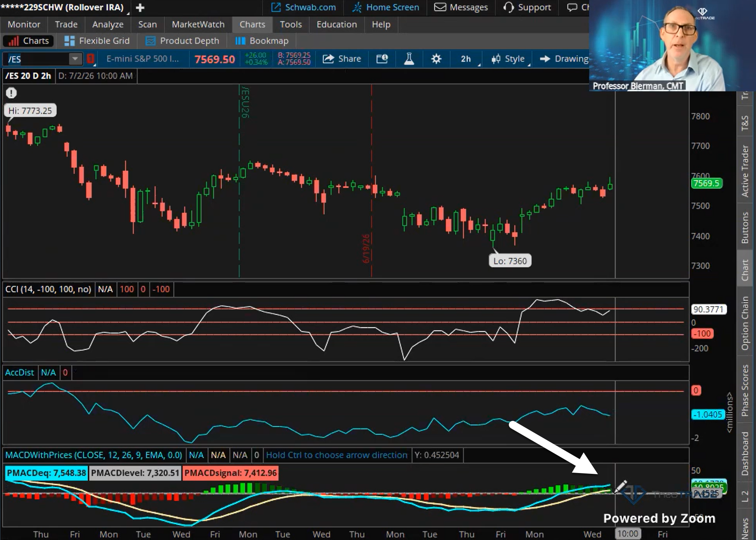Switch to the Flexible Grid sub-tab
Image resolution: width=756 pixels, height=540 pixels.
(97, 41)
